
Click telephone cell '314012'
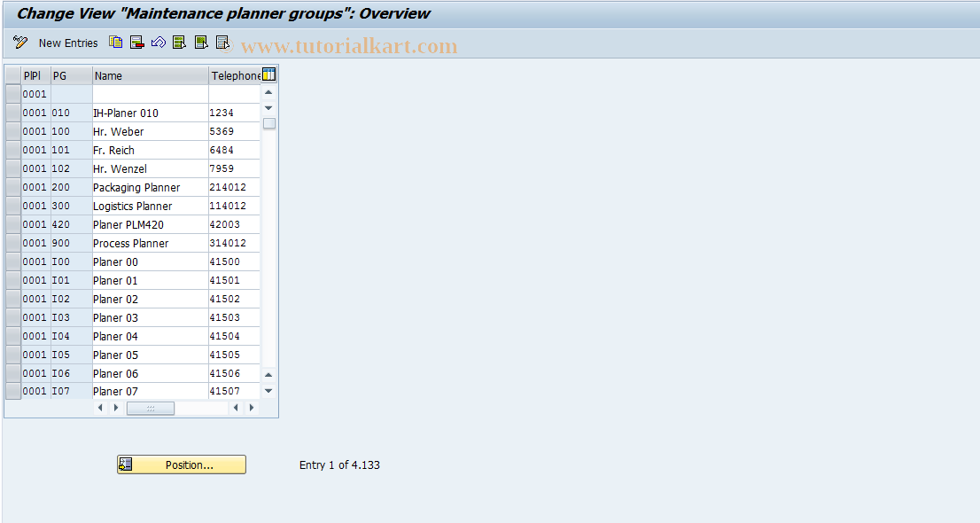(x=235, y=243)
